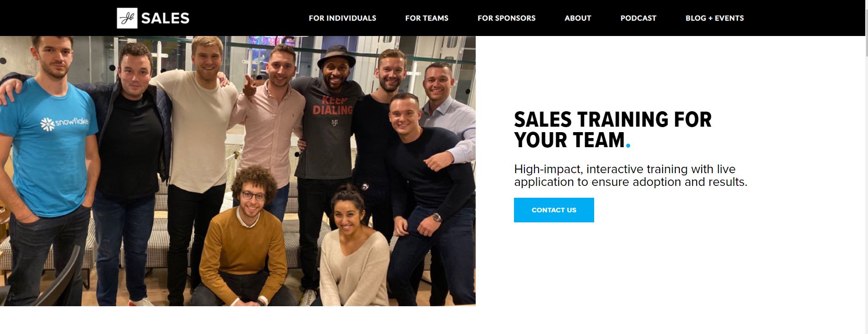Click the team group photo
This screenshot has width=868, height=334.
[x=238, y=171]
